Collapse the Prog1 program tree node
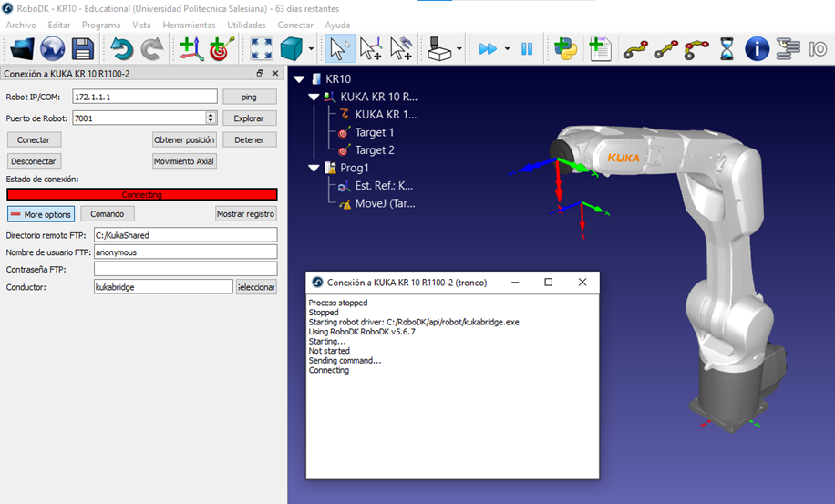The image size is (835, 504). pos(314,168)
